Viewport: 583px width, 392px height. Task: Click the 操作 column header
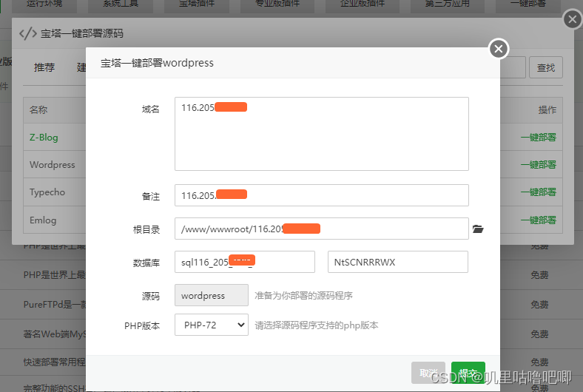click(x=547, y=109)
